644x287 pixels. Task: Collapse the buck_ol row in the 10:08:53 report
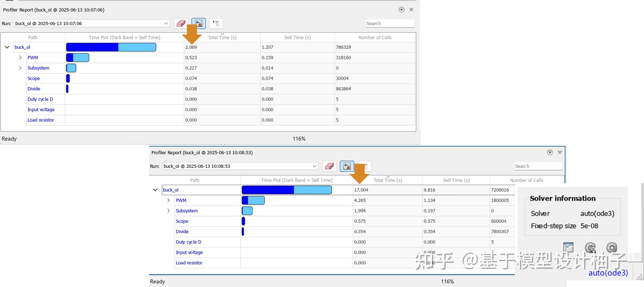[155, 190]
